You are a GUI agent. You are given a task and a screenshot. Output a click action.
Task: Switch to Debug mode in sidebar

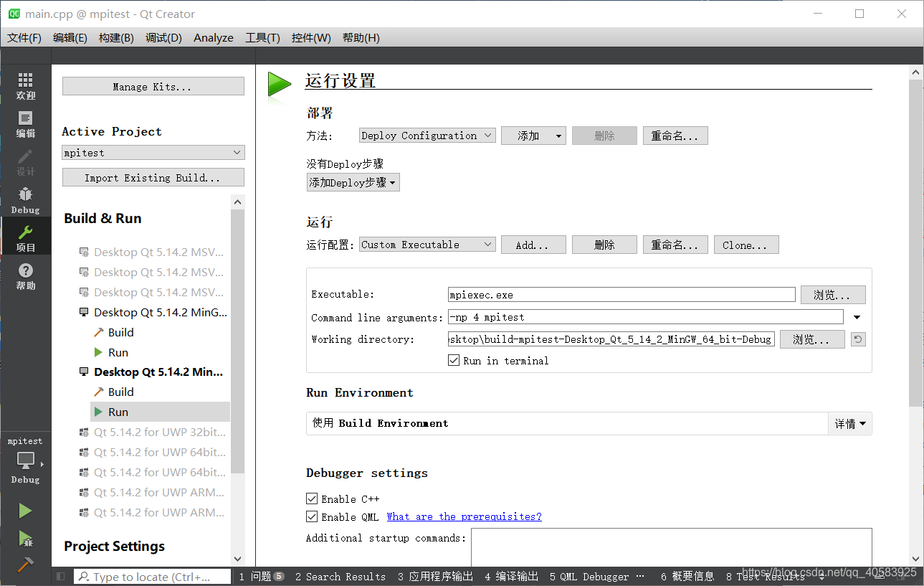[25, 200]
